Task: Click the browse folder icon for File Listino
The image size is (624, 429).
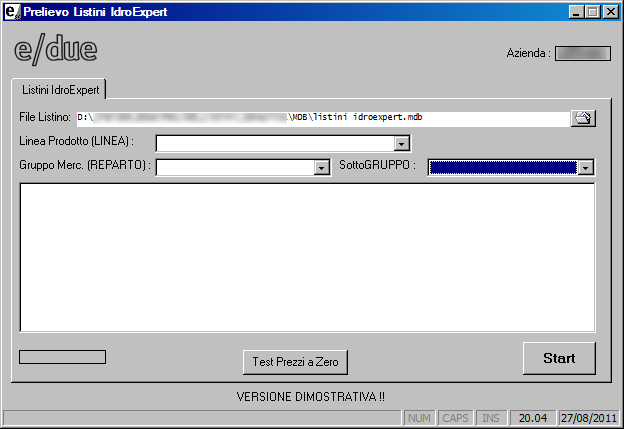Action: 582,118
